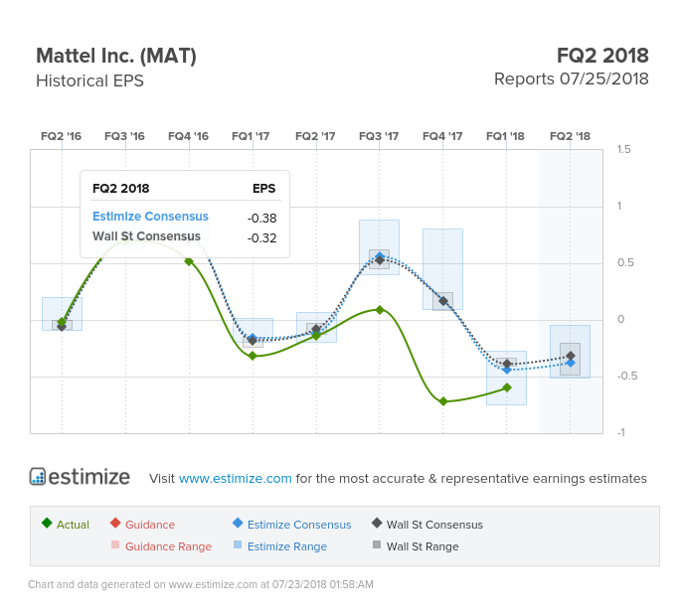
Task: Click the 1.5 y-axis value
Action: tap(623, 149)
